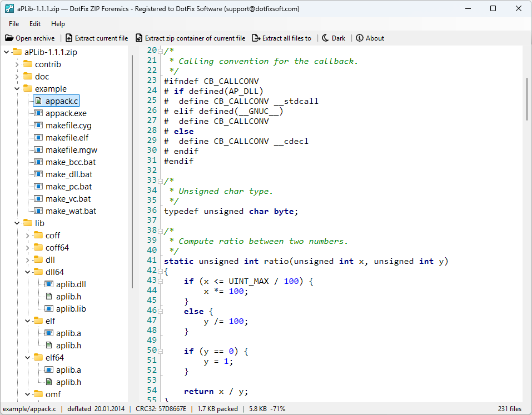
Task: Click the Open archive folder icon
Action: tap(9, 38)
